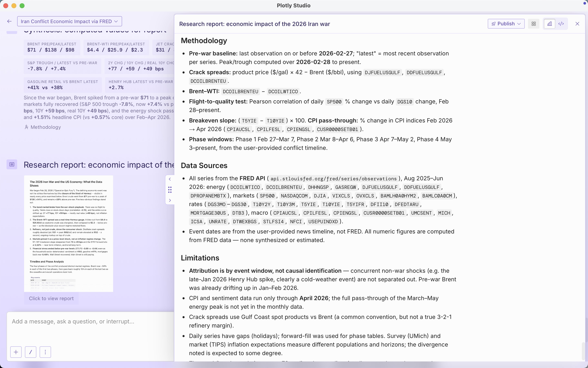Click the 2Y CHG / 10Y CHG stat card
The width and height of the screenshot is (588, 368).
[x=139, y=66]
